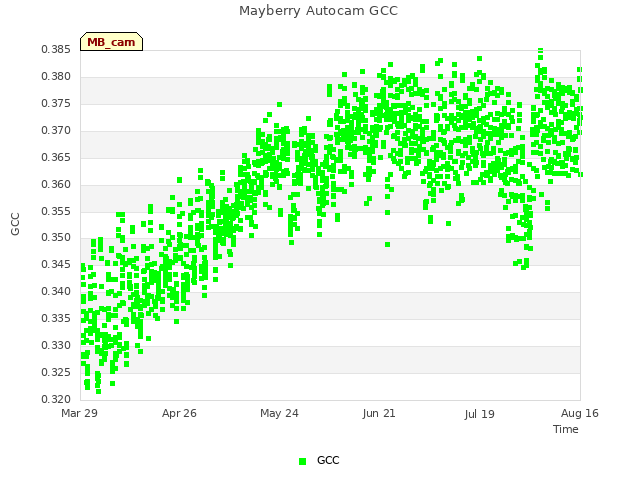Click the 0.345 y-axis tick label

56,264
